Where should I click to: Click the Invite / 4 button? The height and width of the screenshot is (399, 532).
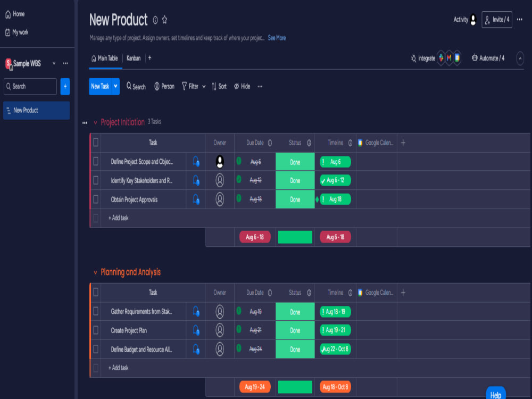[x=496, y=19]
